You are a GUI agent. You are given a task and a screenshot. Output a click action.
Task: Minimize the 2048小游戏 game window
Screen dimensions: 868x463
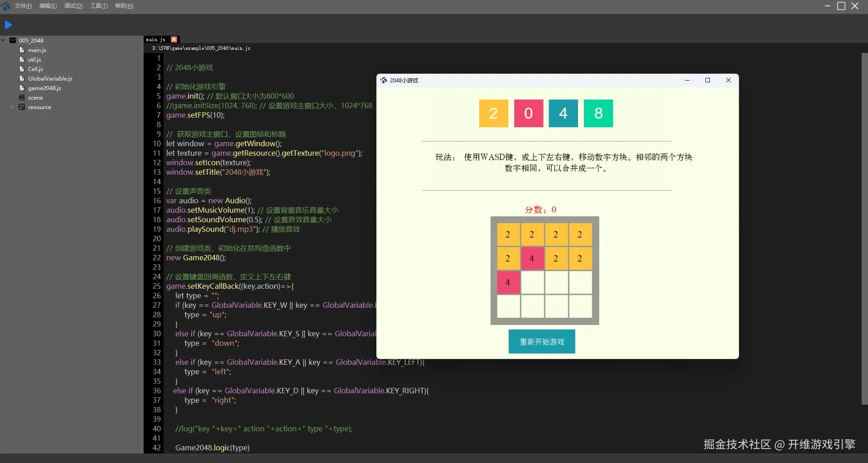coord(687,81)
